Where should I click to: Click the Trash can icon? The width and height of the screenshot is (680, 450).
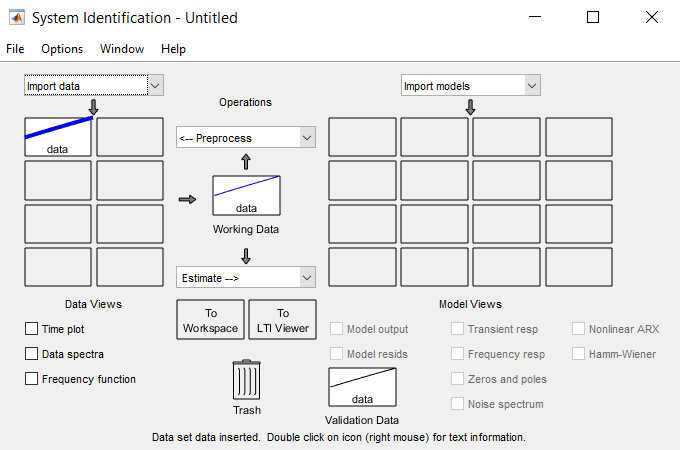(246, 380)
